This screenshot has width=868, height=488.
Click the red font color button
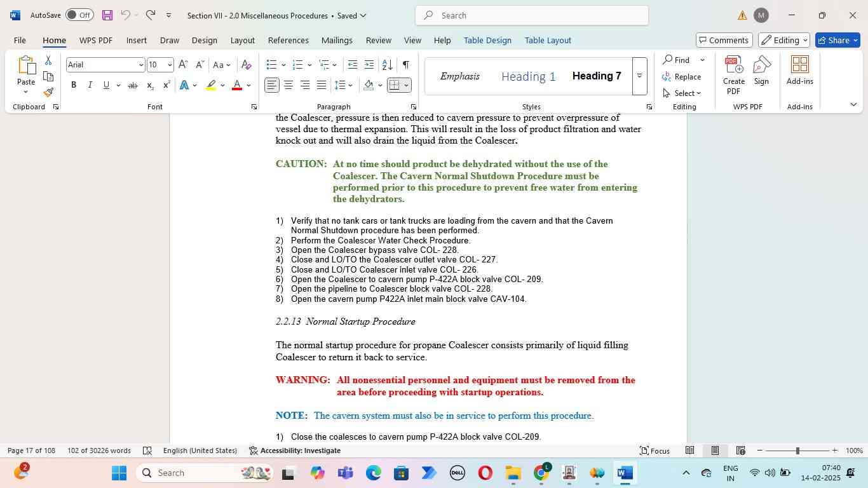pos(237,85)
